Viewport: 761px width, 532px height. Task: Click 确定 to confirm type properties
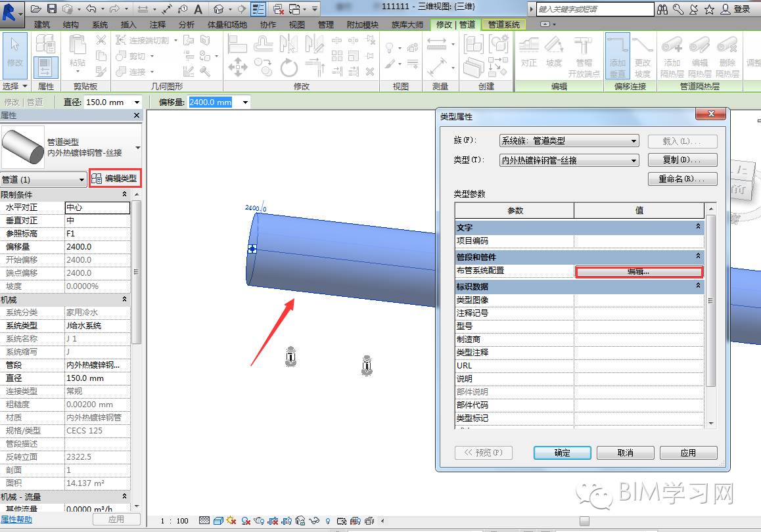pos(562,453)
